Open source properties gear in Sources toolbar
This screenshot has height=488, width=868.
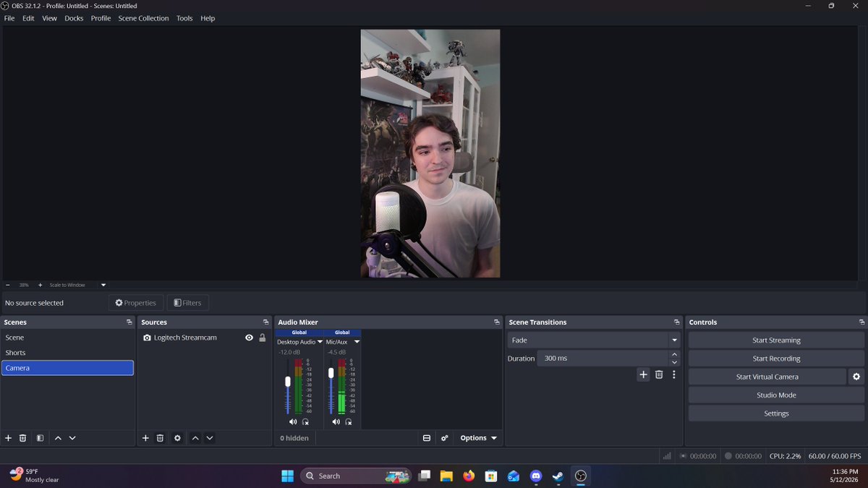[x=177, y=438]
